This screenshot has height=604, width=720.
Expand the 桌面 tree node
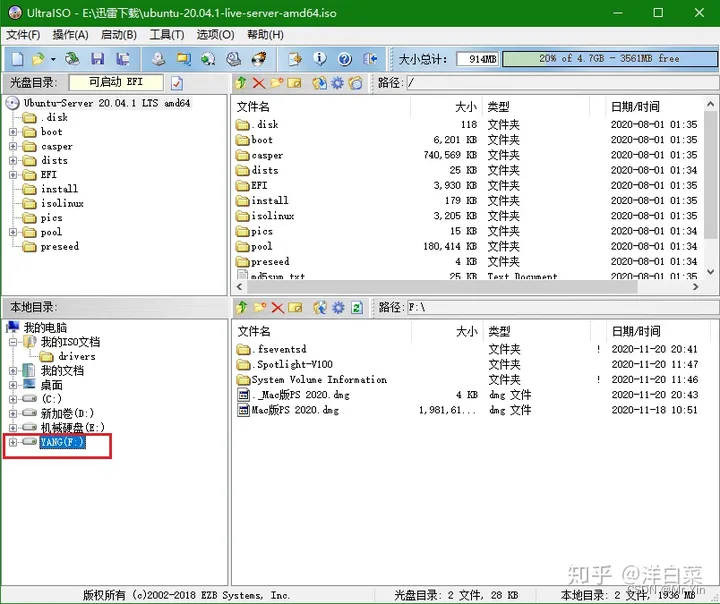tap(13, 385)
